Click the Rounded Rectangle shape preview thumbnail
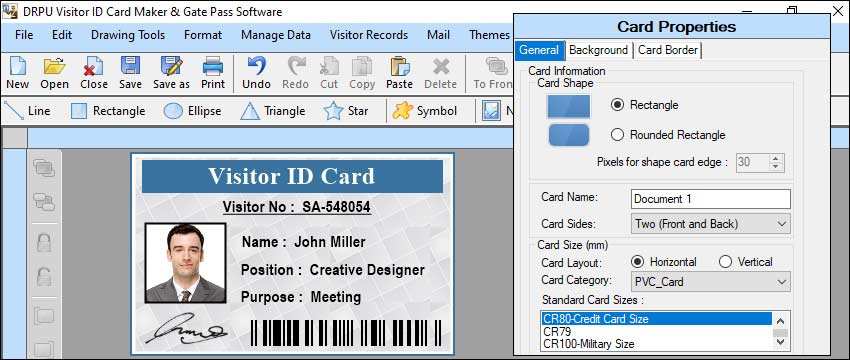The image size is (850, 360). (x=569, y=135)
